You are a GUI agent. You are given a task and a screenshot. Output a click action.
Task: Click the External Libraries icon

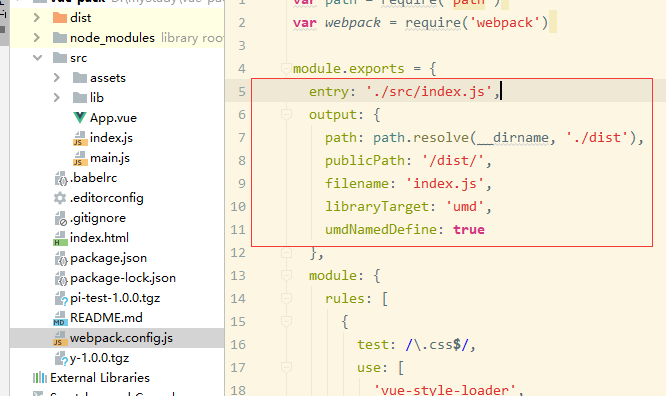pyautogui.click(x=40, y=378)
